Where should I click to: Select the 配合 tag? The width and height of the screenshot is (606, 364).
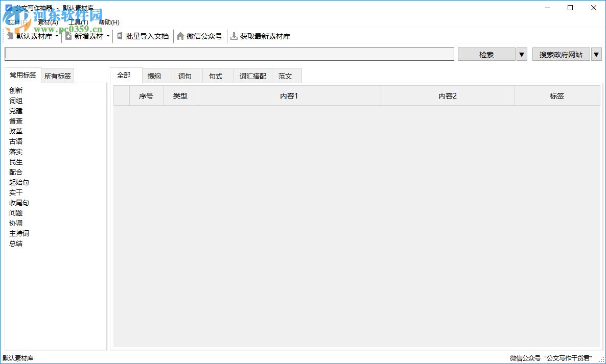tap(16, 172)
